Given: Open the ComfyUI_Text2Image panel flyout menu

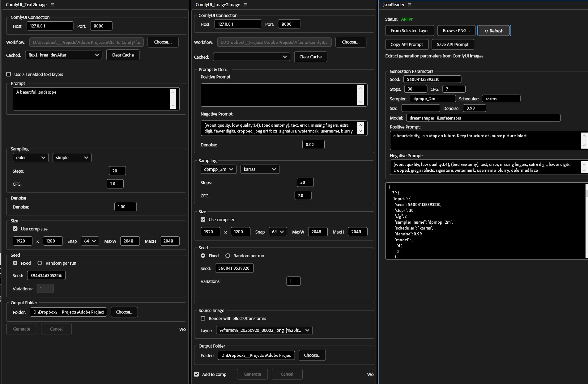Looking at the screenshot, I should point(52,5).
